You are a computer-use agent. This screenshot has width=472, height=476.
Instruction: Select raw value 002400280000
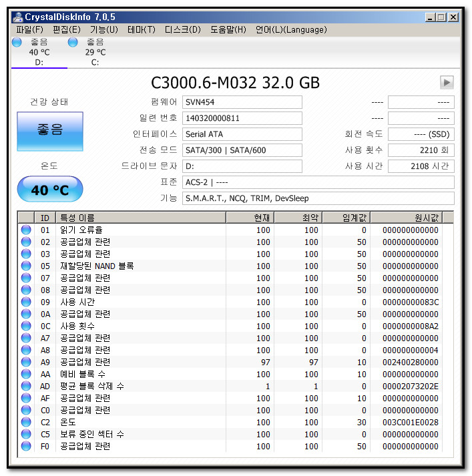coord(411,362)
